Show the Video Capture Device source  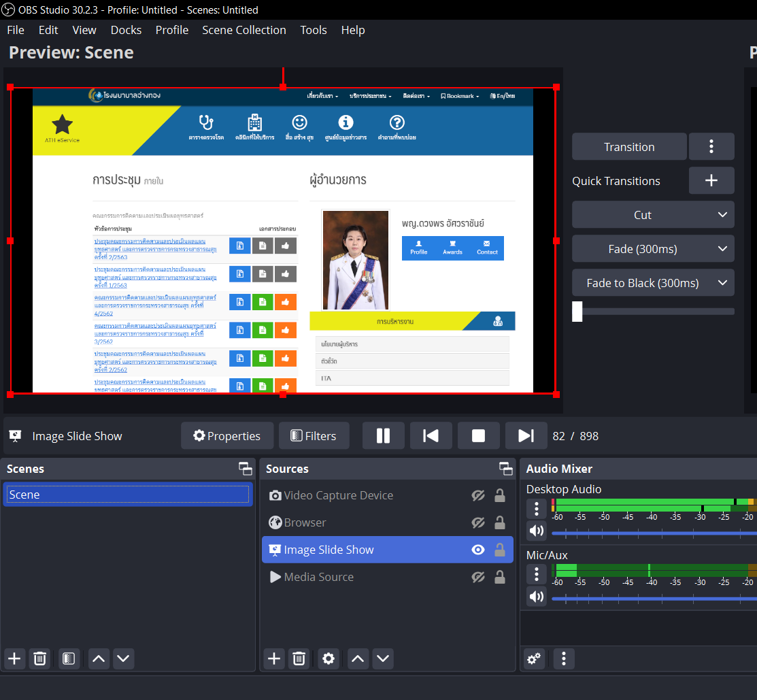[x=478, y=495]
